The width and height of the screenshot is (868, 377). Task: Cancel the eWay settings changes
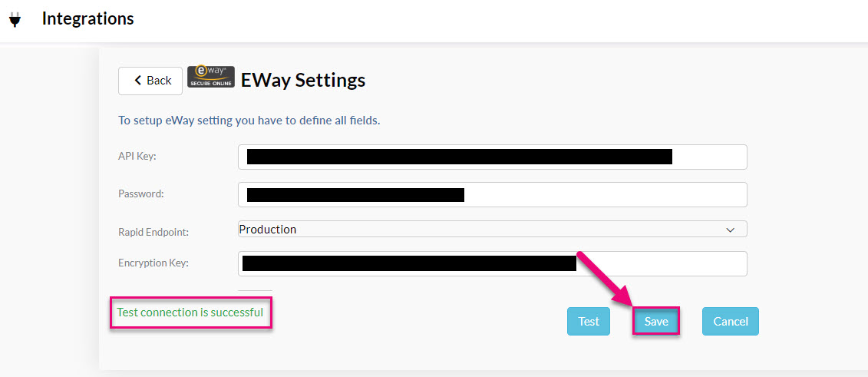(730, 322)
